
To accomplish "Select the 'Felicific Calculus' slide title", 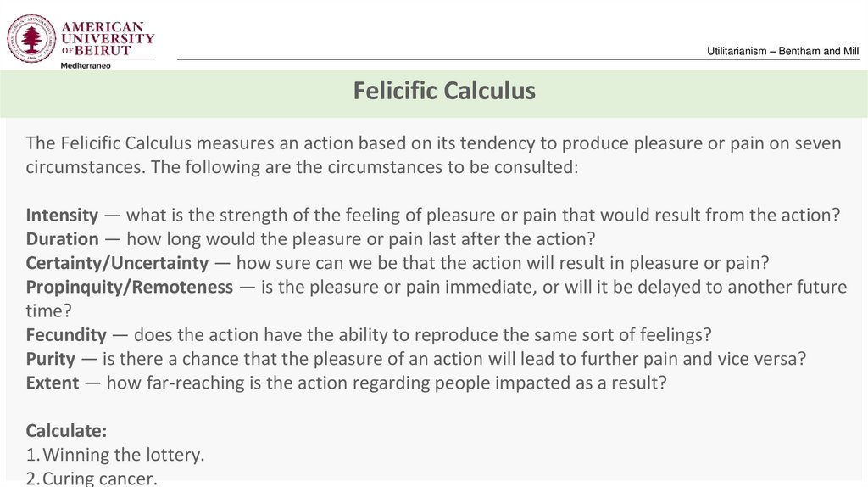I will point(444,91).
